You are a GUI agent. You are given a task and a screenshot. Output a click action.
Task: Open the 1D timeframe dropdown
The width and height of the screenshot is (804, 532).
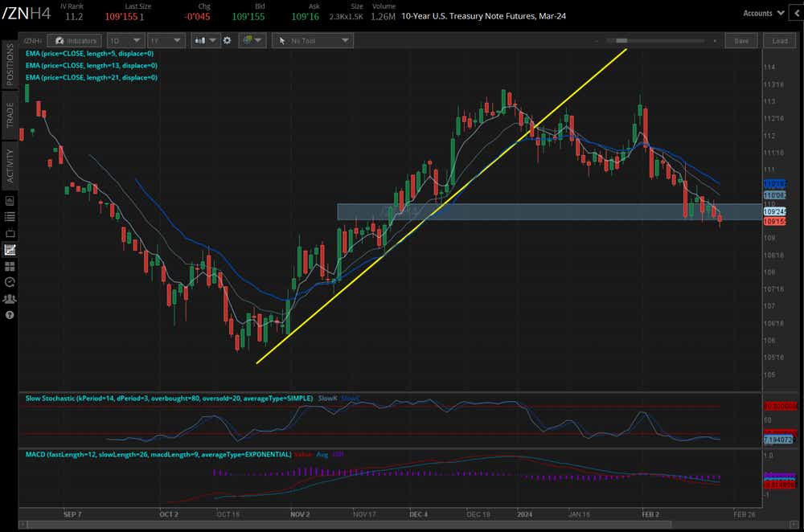pyautogui.click(x=125, y=40)
